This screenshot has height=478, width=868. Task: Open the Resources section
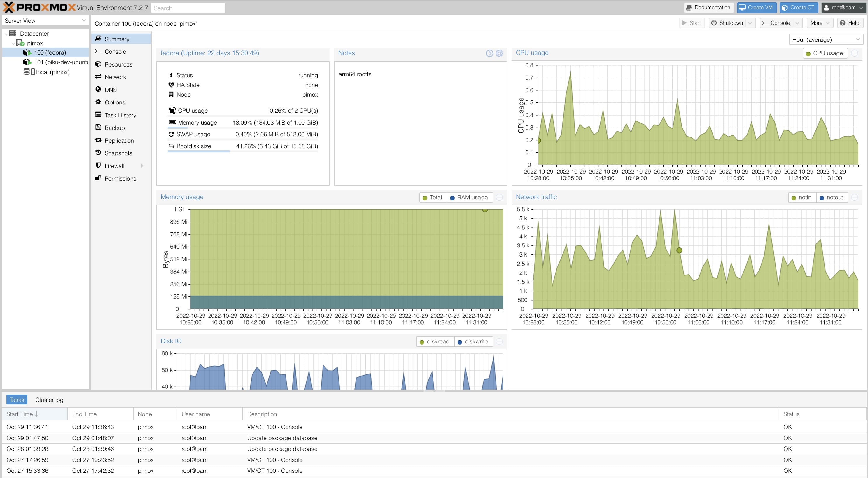121,64
